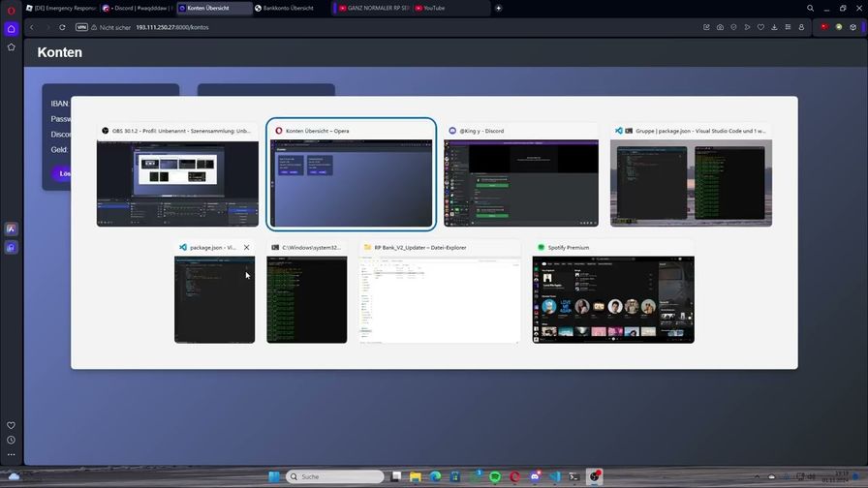This screenshot has height=488, width=868.
Task: Open Spotify from the taskbar
Action: tap(495, 476)
